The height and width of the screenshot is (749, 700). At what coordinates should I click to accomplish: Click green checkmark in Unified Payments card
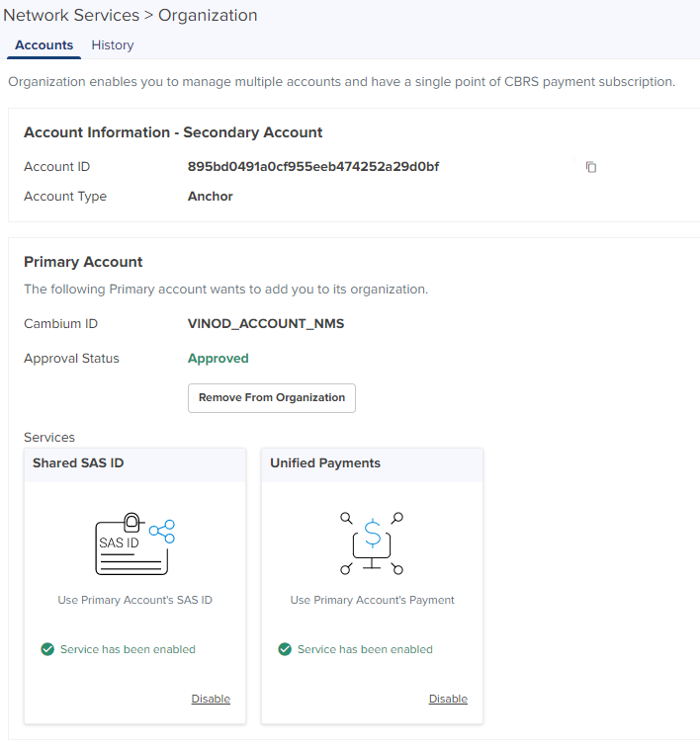click(285, 649)
